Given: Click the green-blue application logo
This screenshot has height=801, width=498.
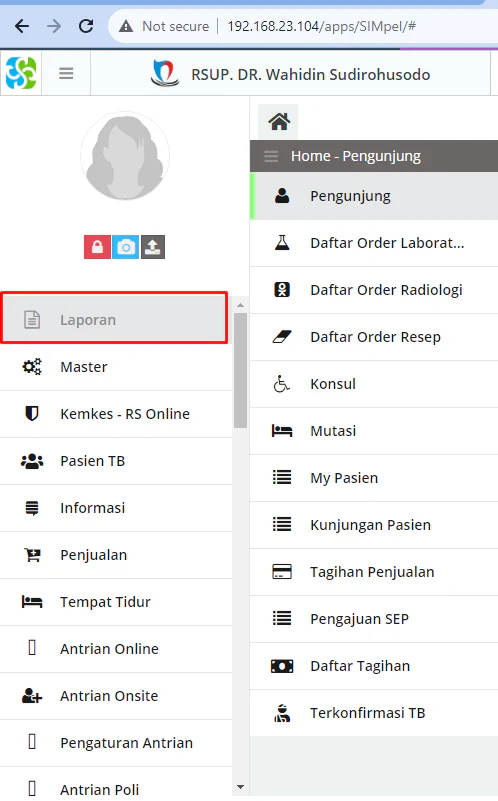Looking at the screenshot, I should [x=21, y=73].
